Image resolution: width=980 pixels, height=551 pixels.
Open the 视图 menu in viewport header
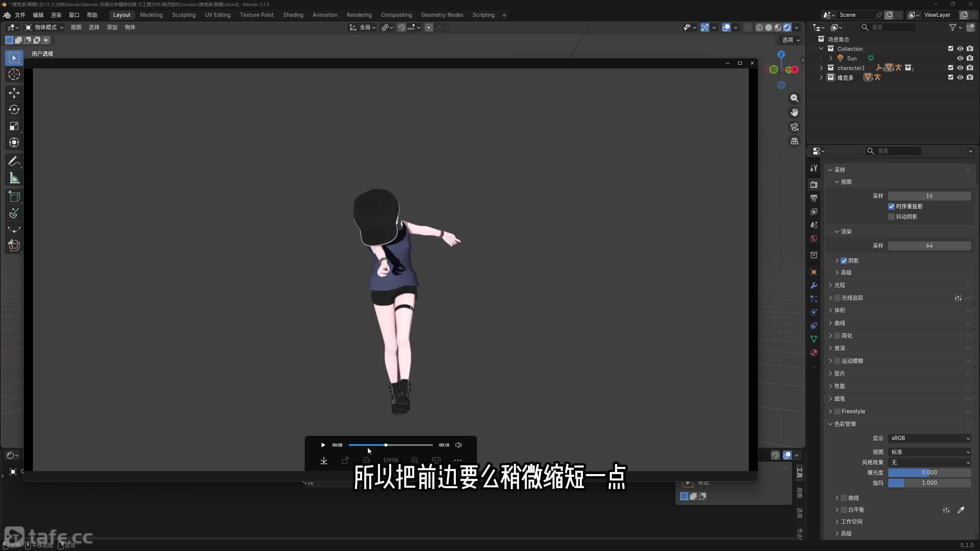point(76,28)
